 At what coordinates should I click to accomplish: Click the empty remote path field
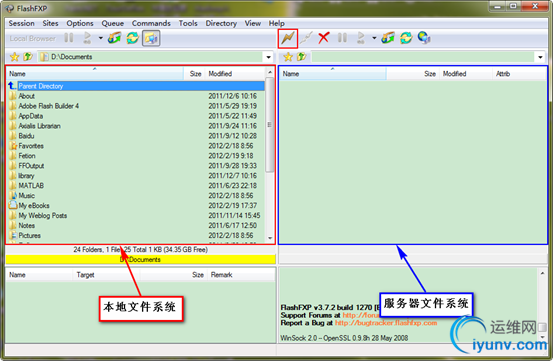click(x=424, y=57)
